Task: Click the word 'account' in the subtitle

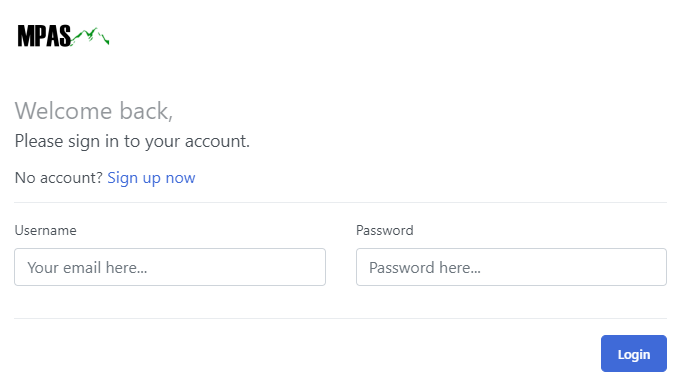Action: (x=214, y=142)
